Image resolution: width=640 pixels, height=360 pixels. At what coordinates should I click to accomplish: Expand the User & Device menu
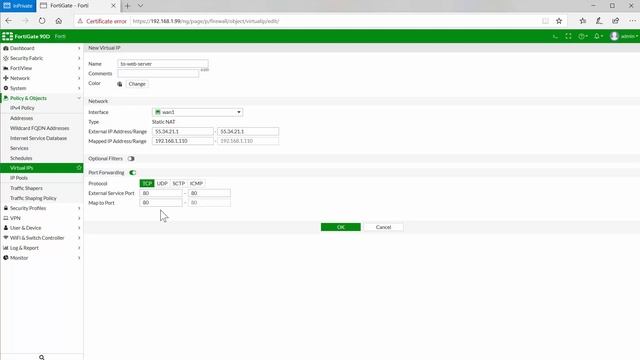(x=42, y=228)
